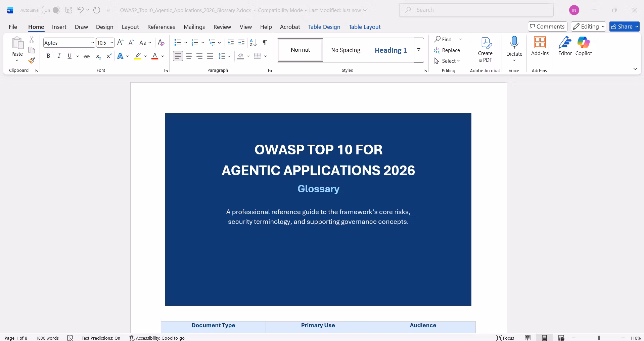Viewport: 644px width, 341px height.
Task: Toggle italic formatting
Action: [59, 56]
